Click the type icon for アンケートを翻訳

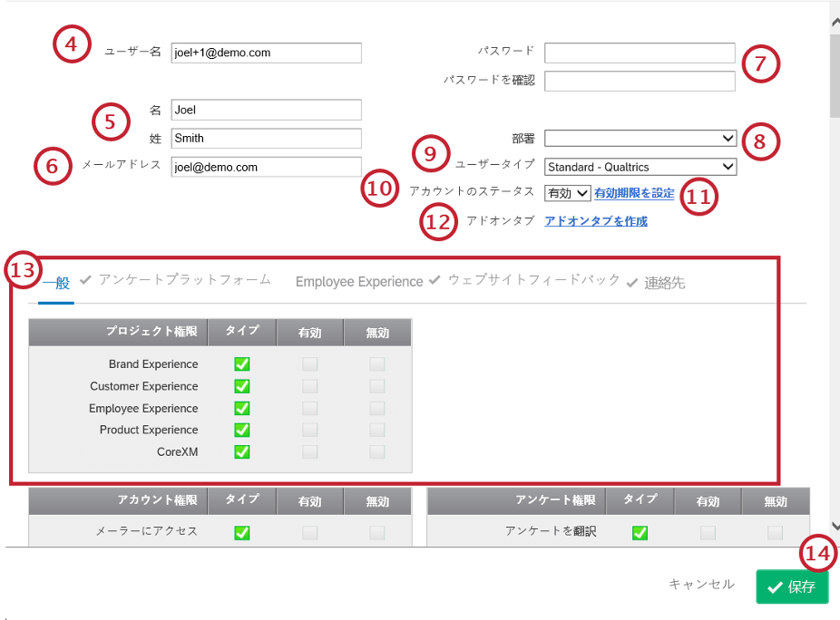[640, 533]
